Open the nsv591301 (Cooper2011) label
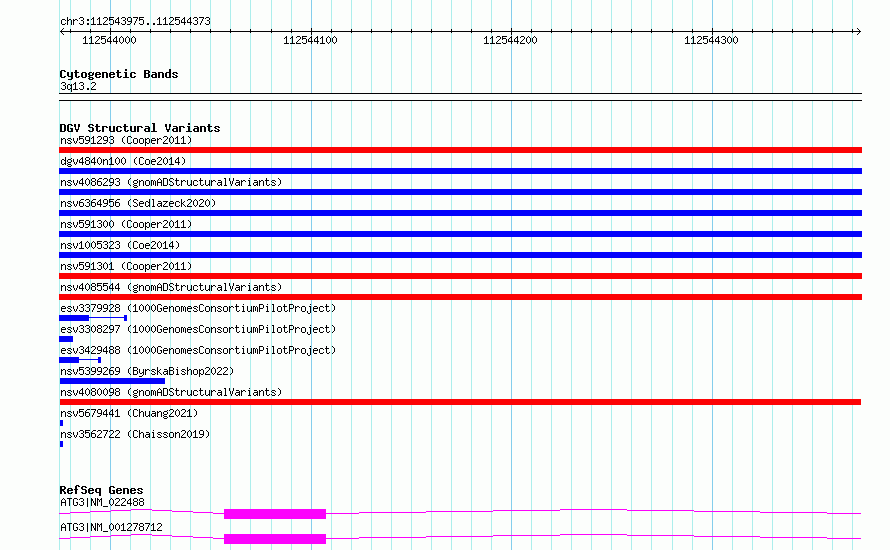Screen dimensions: 890x550 coord(126,266)
